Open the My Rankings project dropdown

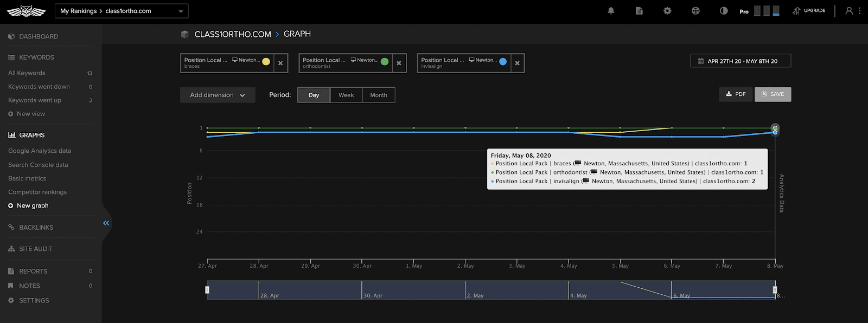[x=122, y=11]
